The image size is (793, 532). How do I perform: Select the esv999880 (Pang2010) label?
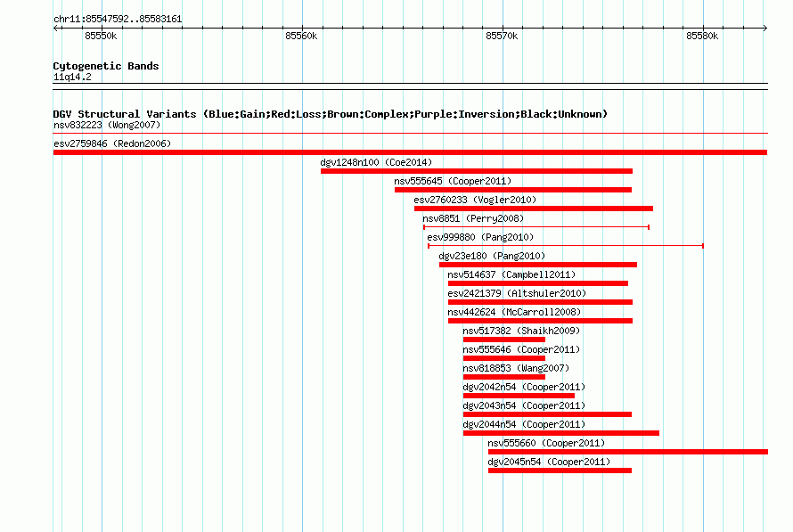480,237
